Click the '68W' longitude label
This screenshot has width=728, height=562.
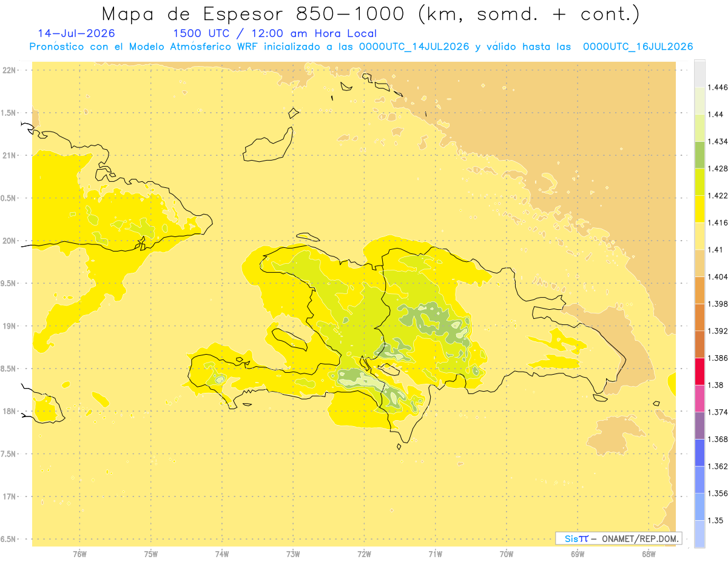(649, 554)
